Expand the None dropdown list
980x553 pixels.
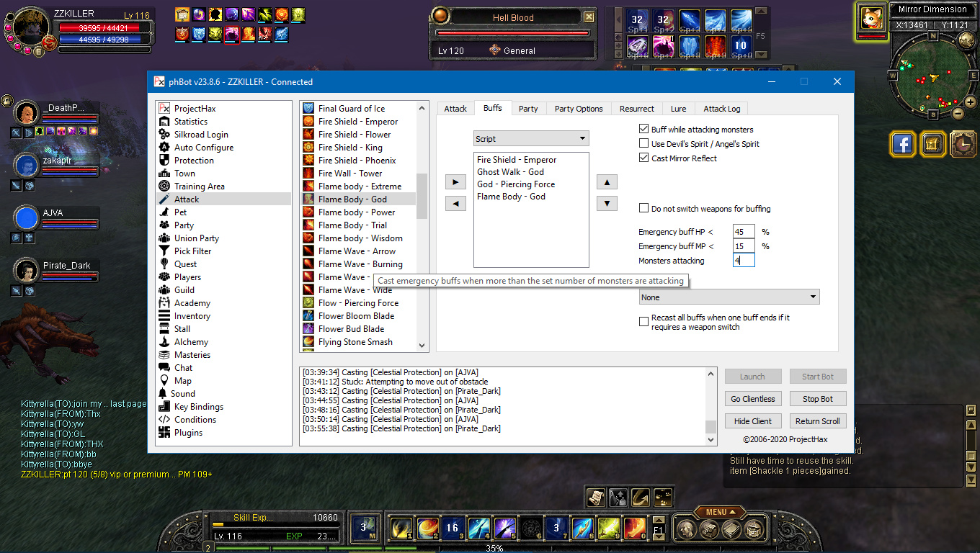(x=729, y=297)
